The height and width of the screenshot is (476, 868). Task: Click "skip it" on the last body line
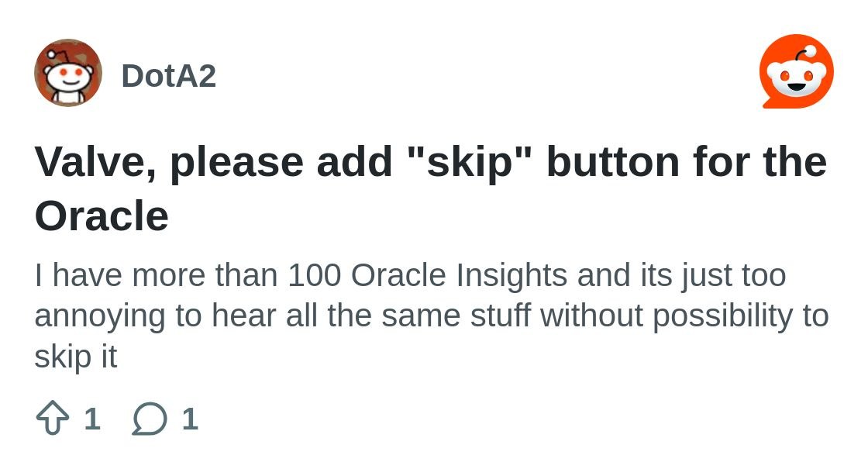point(76,356)
